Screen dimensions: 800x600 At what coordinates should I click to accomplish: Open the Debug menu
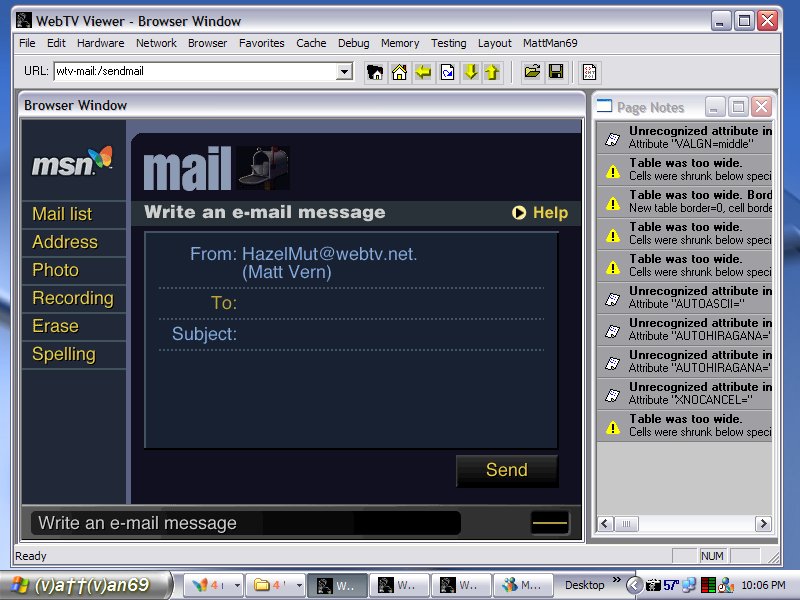(354, 43)
